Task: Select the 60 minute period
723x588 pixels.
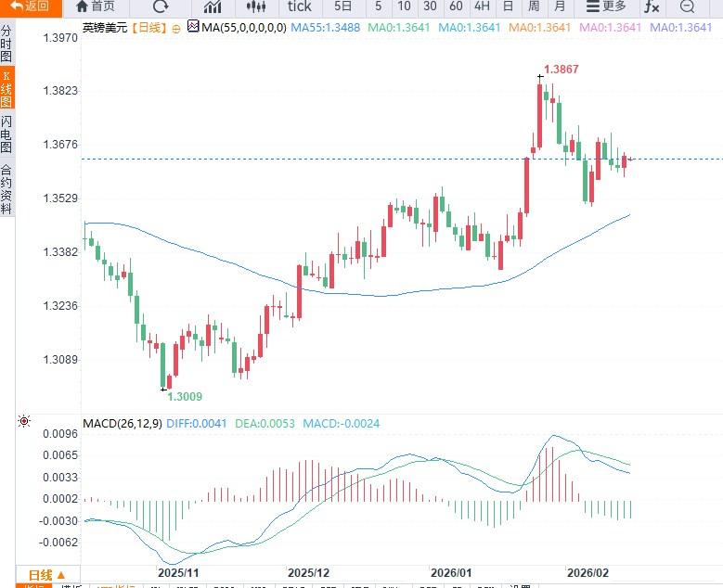Action: coord(456,6)
